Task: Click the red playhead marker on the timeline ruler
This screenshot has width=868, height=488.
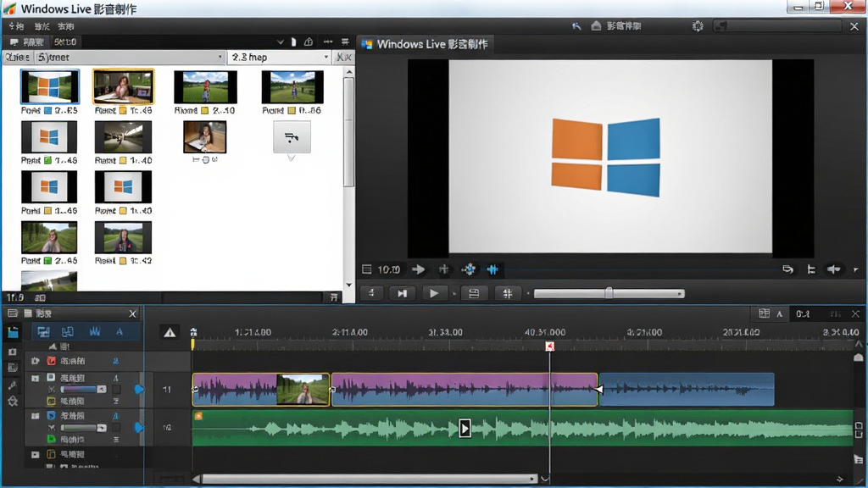Action: coord(549,347)
